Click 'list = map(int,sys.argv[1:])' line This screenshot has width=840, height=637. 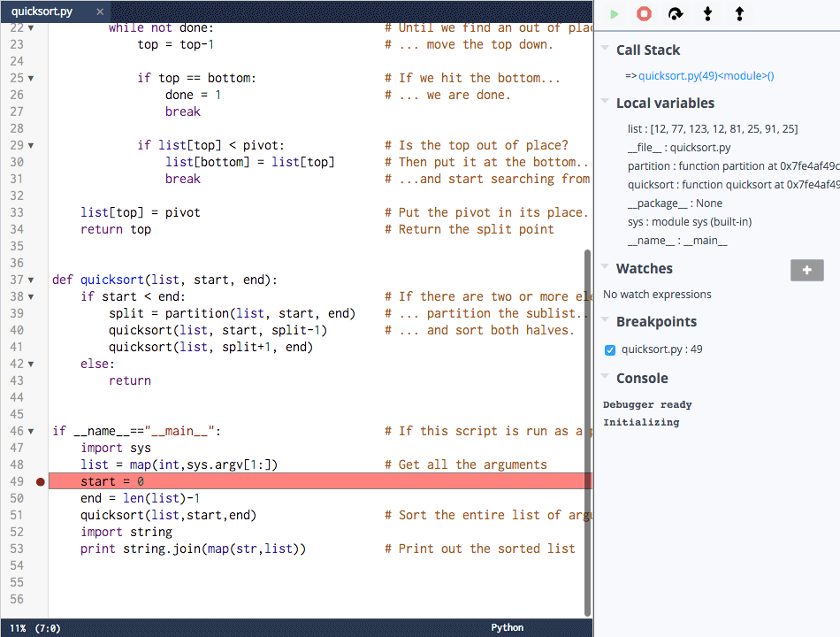coord(179,464)
